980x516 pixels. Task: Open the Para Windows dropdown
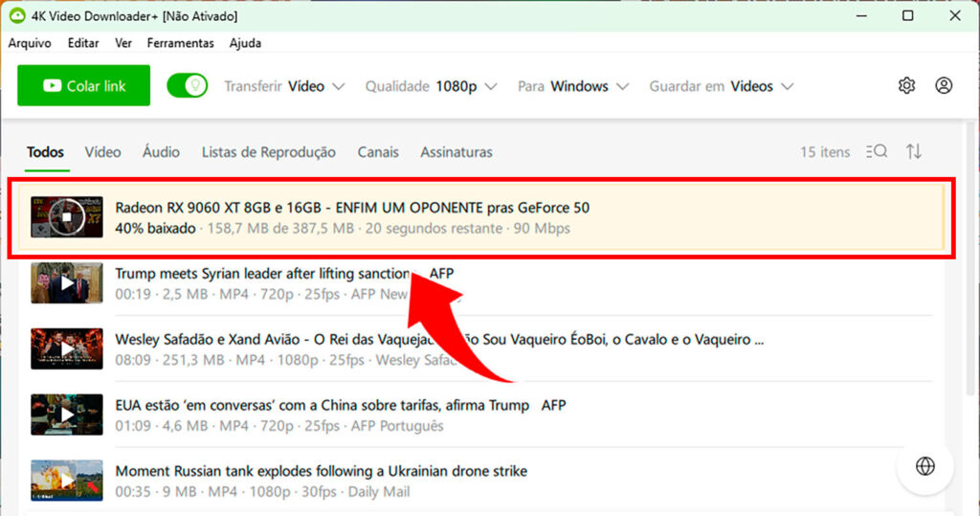click(573, 86)
